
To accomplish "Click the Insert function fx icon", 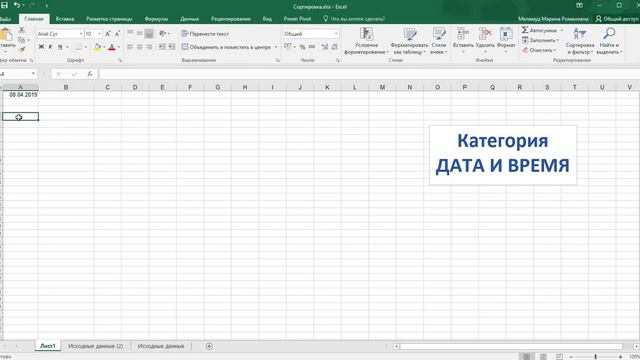I will click(x=90, y=74).
